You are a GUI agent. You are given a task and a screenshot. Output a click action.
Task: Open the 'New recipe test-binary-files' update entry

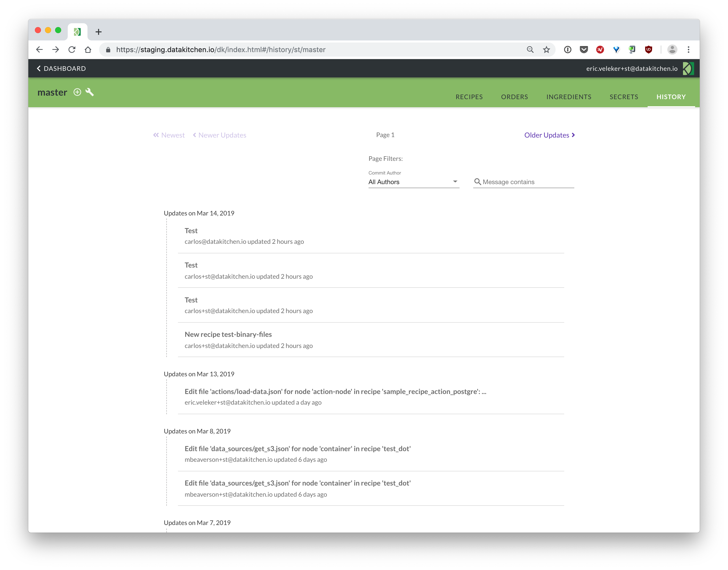[x=228, y=334]
